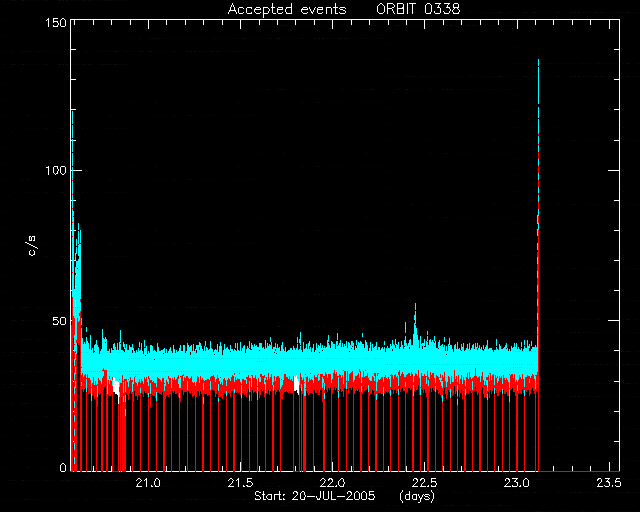
Task: Click the 23.5 x-axis tick label
Action: pyautogui.click(x=609, y=483)
